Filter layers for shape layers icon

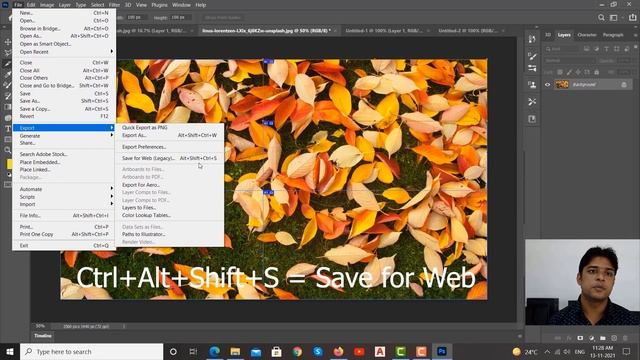point(616,49)
